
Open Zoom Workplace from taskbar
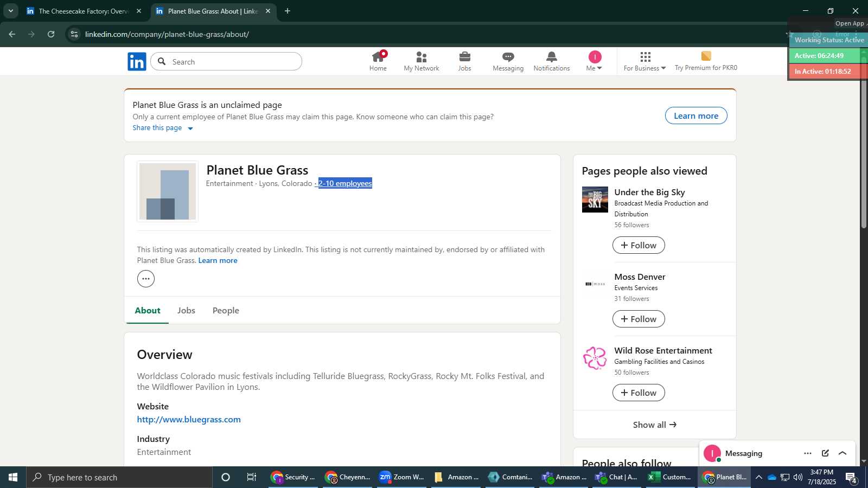[401, 477]
